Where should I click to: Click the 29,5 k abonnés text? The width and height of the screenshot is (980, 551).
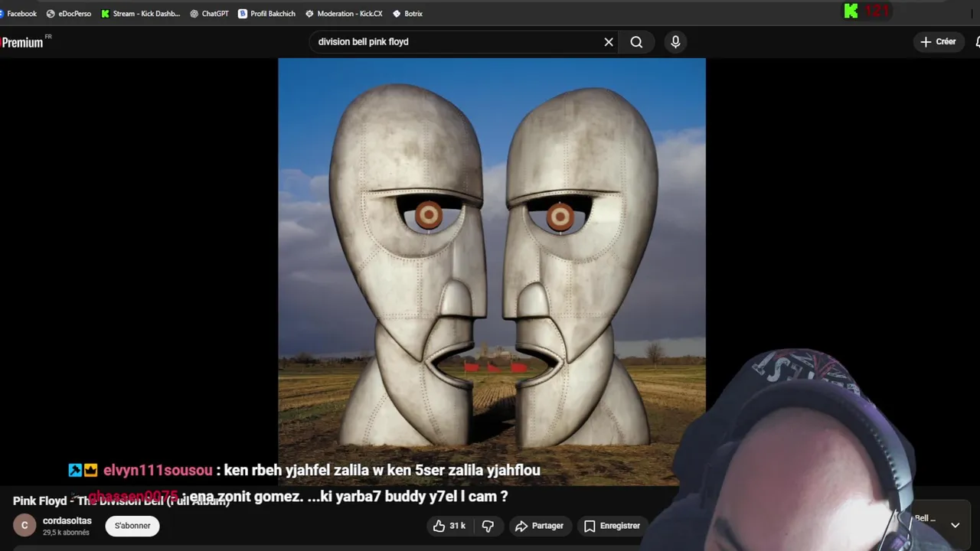[x=66, y=533]
